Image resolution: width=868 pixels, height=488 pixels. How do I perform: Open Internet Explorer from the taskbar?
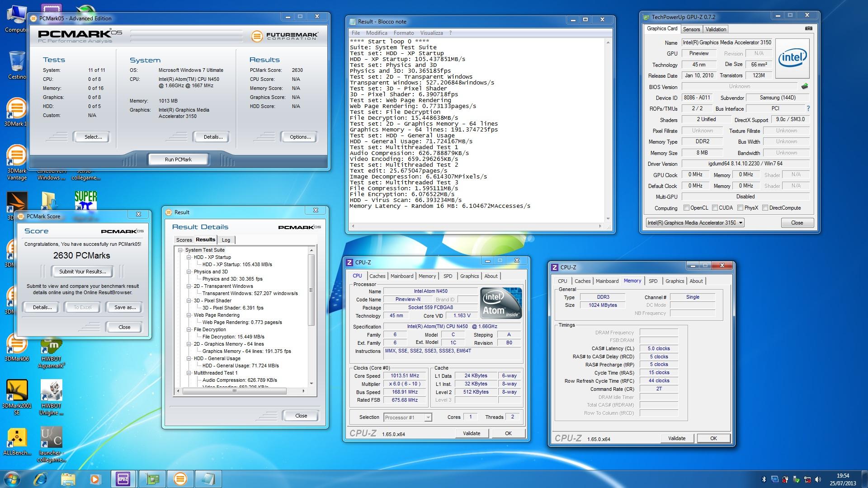40,479
